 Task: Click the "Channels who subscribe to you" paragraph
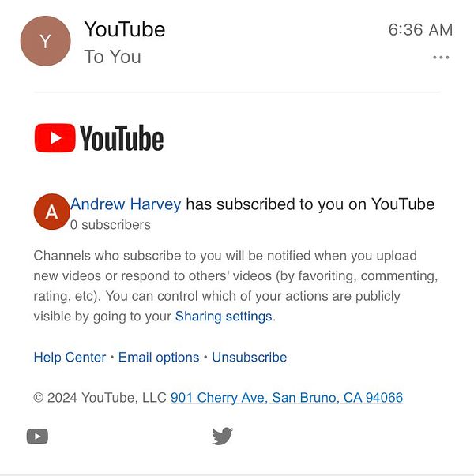[235, 286]
